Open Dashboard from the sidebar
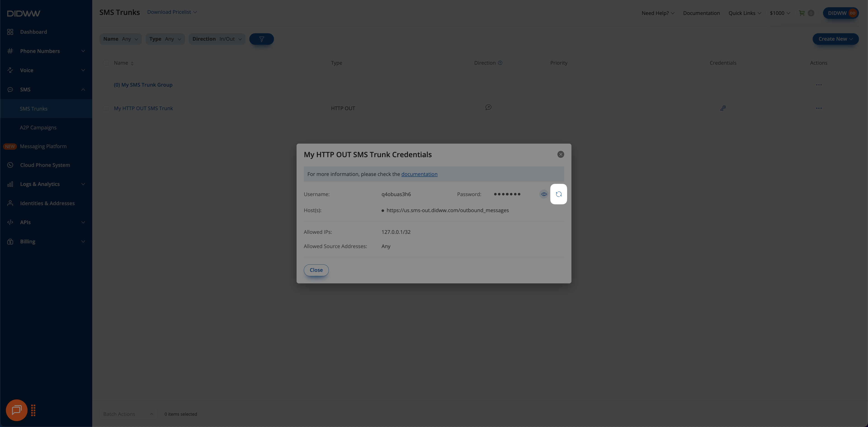The width and height of the screenshot is (868, 427). [46, 32]
